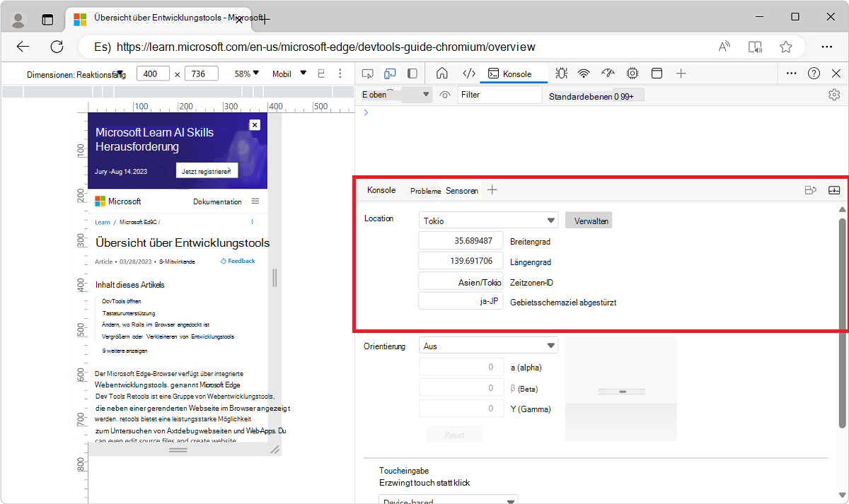Open the performance gauge icon
Viewport: 849px width, 504px height.
click(607, 73)
